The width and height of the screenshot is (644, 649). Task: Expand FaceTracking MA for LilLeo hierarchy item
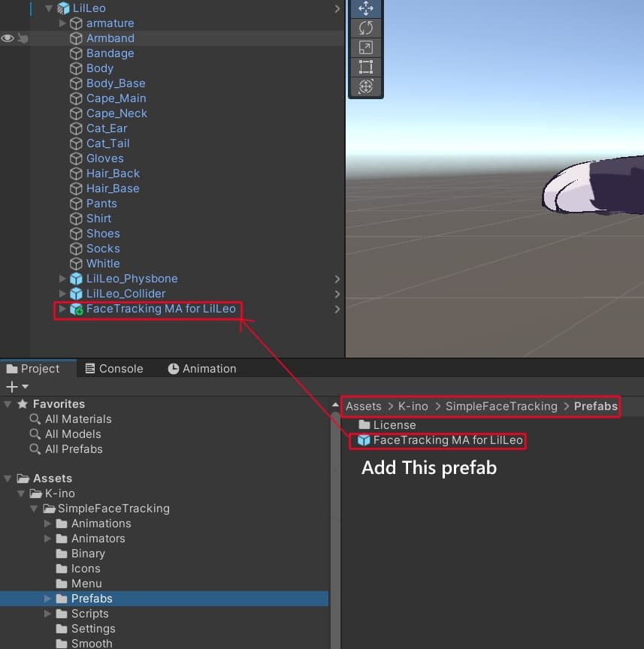(62, 309)
